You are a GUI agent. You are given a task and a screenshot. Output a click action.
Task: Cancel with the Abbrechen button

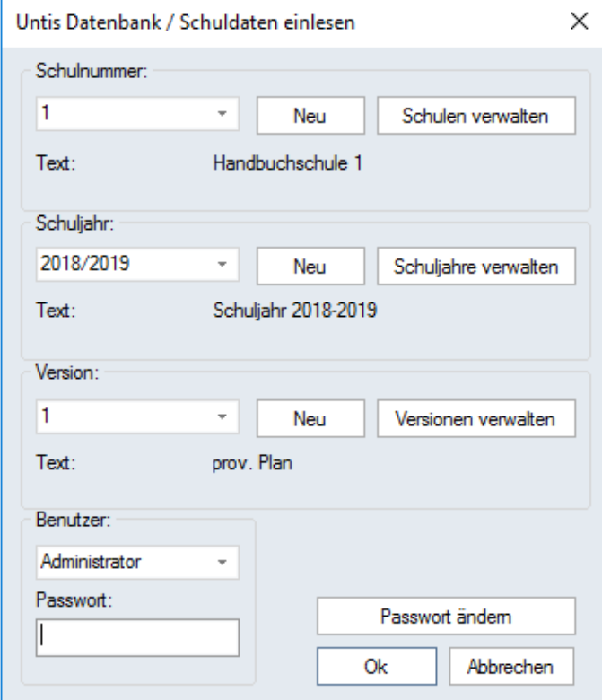pyautogui.click(x=511, y=667)
